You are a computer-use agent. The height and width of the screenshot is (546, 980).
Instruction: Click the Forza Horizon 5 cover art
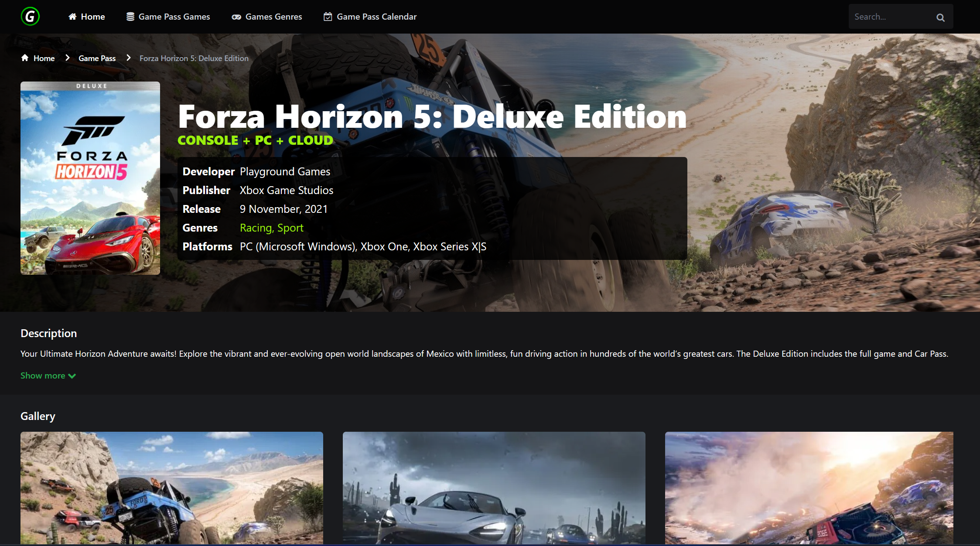[x=90, y=178]
